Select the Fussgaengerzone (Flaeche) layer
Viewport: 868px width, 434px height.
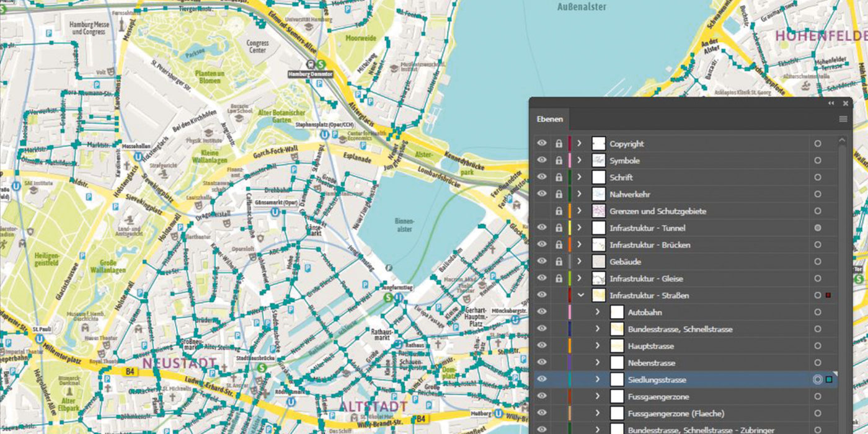click(x=682, y=413)
